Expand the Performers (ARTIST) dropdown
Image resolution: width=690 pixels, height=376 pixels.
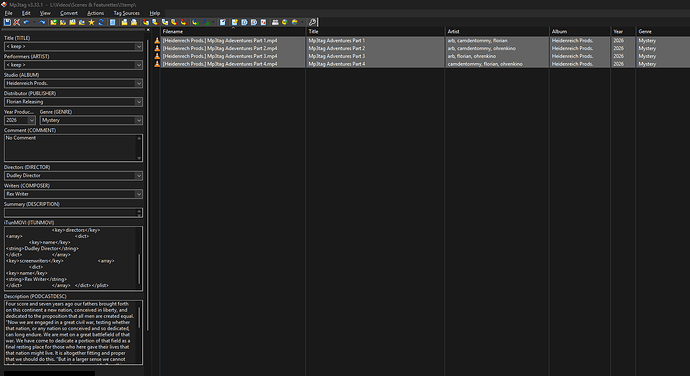(139, 65)
